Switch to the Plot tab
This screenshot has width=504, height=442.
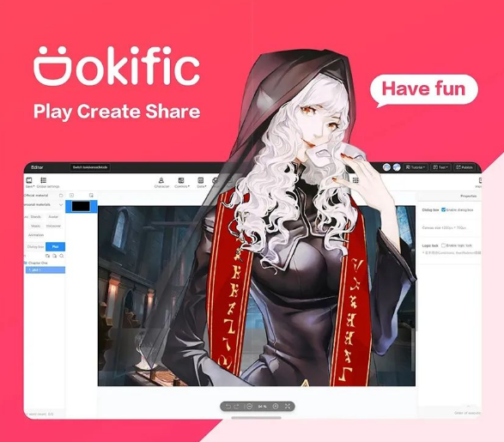(x=55, y=246)
